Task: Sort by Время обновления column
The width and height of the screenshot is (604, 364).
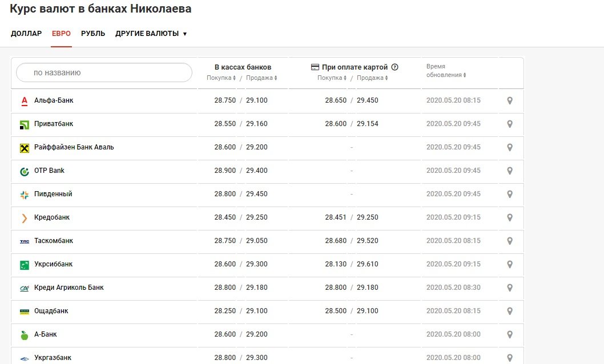Action: [446, 71]
